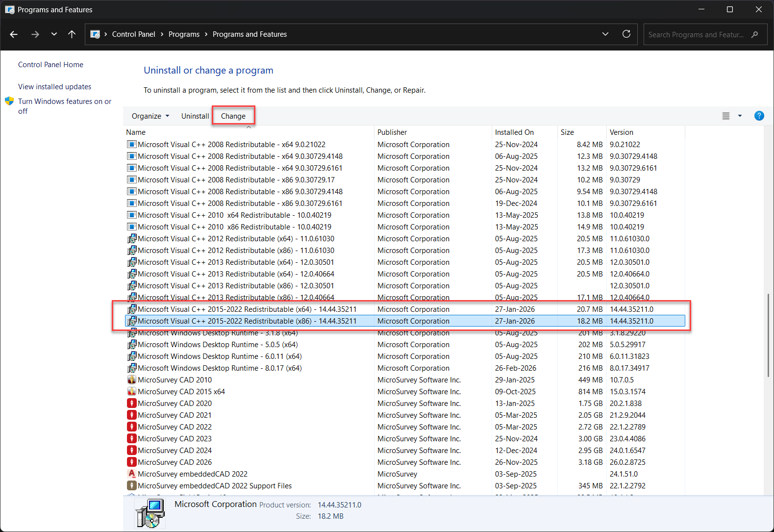Click the Search Programs and Features box
The height and width of the screenshot is (532, 774).
(696, 34)
